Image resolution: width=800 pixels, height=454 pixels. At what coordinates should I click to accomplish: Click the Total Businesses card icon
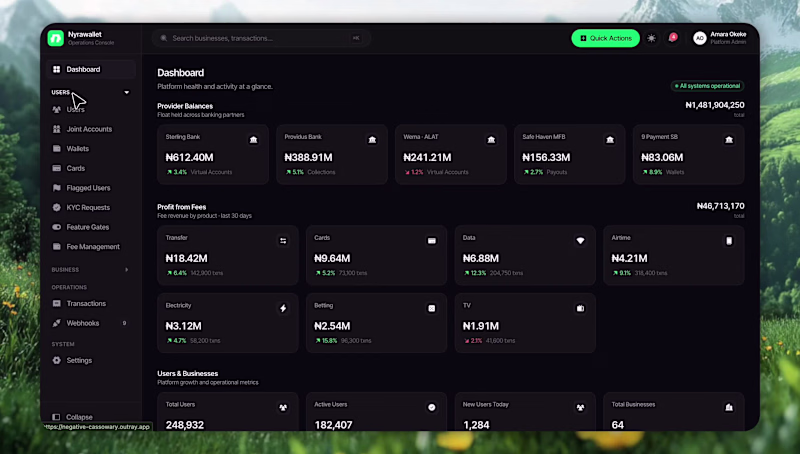pos(729,407)
